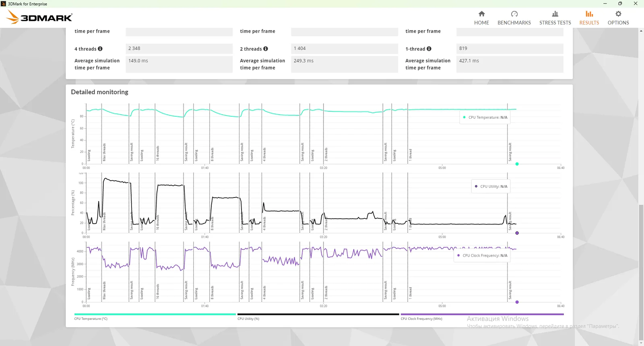Open the Stress Tests icon
The width and height of the screenshot is (644, 346).
click(x=555, y=14)
